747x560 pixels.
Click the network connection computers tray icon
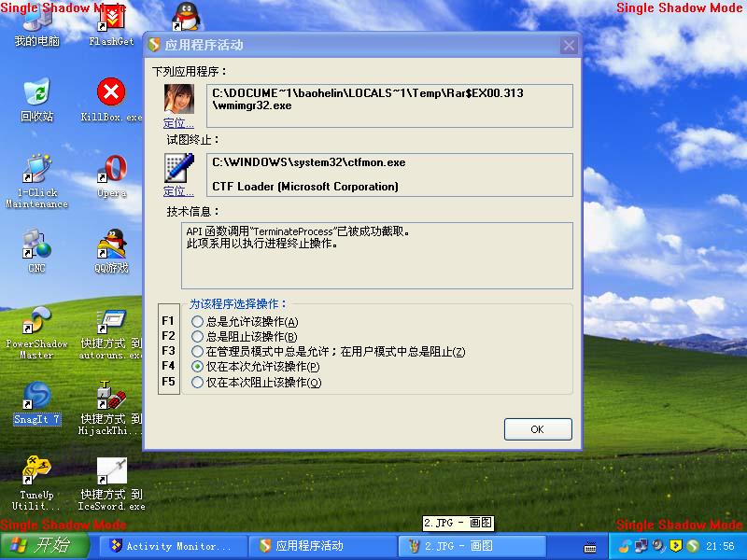(641, 546)
